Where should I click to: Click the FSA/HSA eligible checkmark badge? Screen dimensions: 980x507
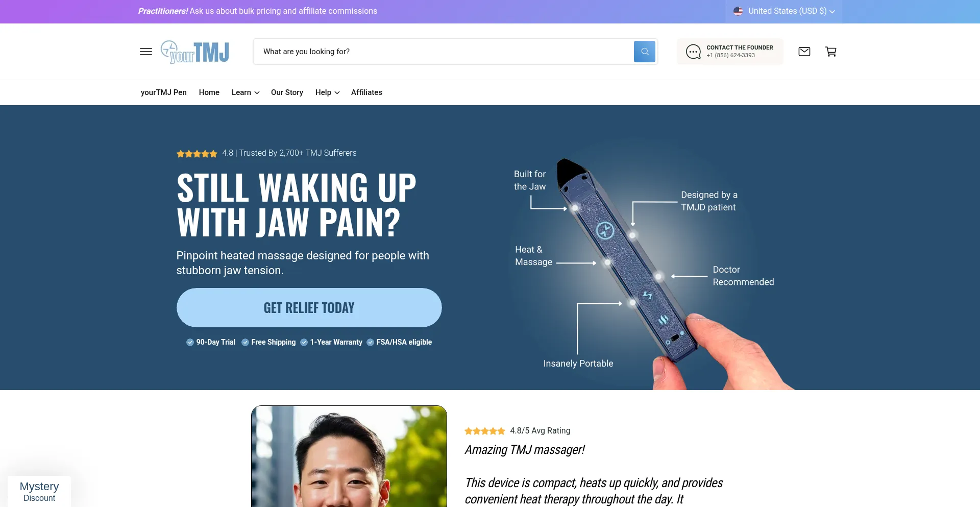(370, 342)
